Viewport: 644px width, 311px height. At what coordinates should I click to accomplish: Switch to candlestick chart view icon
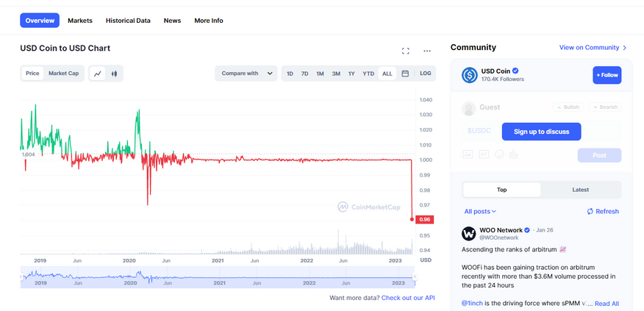(x=114, y=74)
